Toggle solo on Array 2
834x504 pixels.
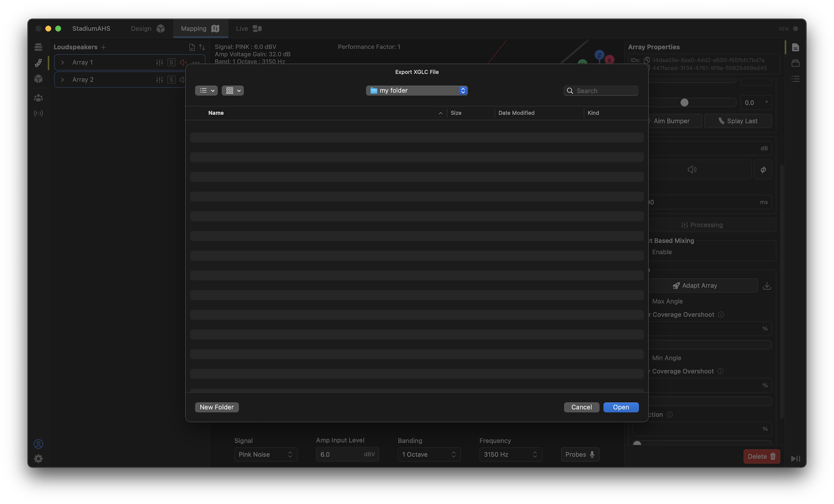171,80
